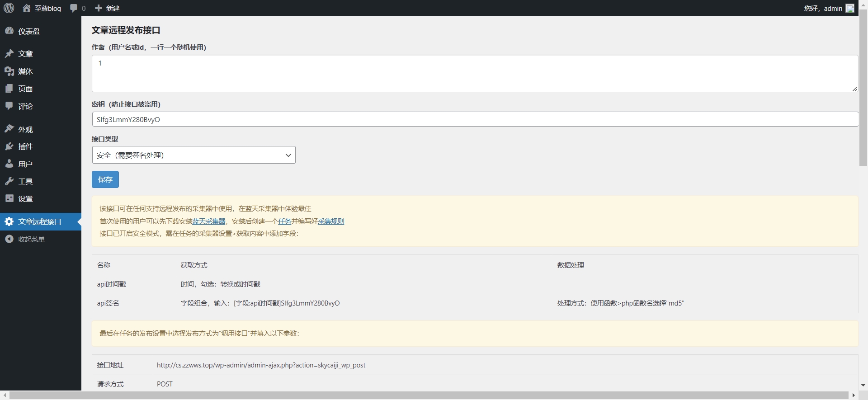868x400 pixels.
Task: Expand the 接口类型 dropdown
Action: click(x=193, y=155)
